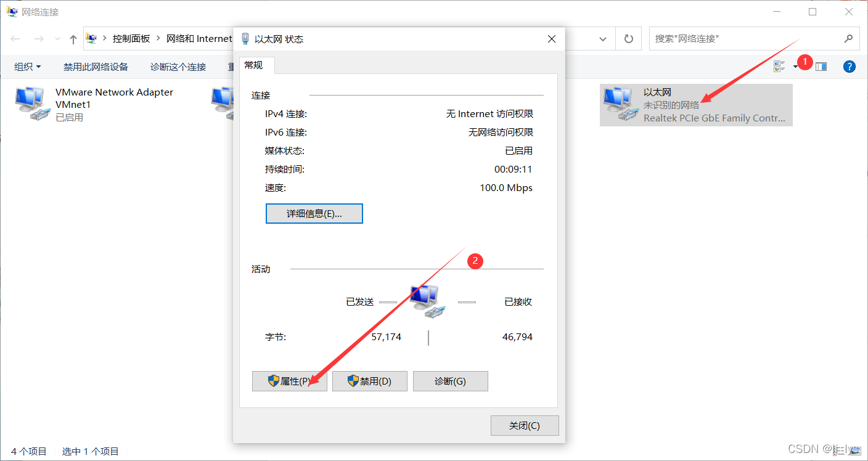Click the 详细信息(E)... button
Image resolution: width=868 pixels, height=461 pixels.
coord(314,214)
